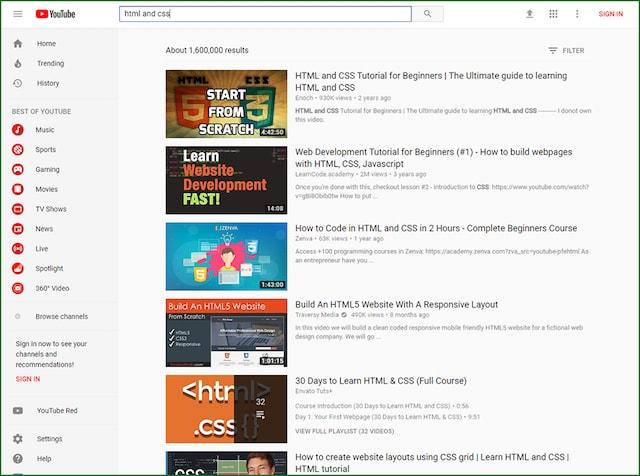Click inside the search text field
Viewport: 640px width, 476px height.
265,14
